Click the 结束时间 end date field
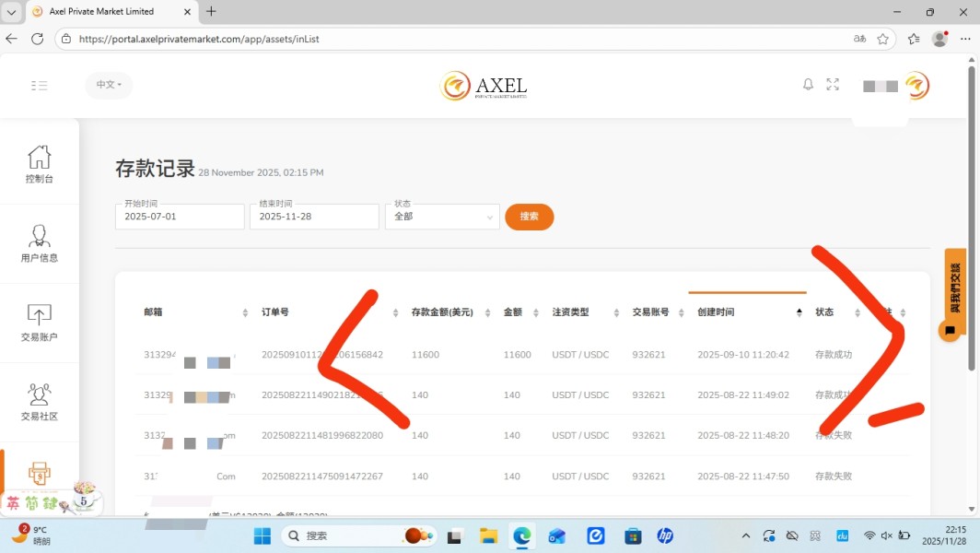Image resolution: width=980 pixels, height=553 pixels. tap(314, 218)
